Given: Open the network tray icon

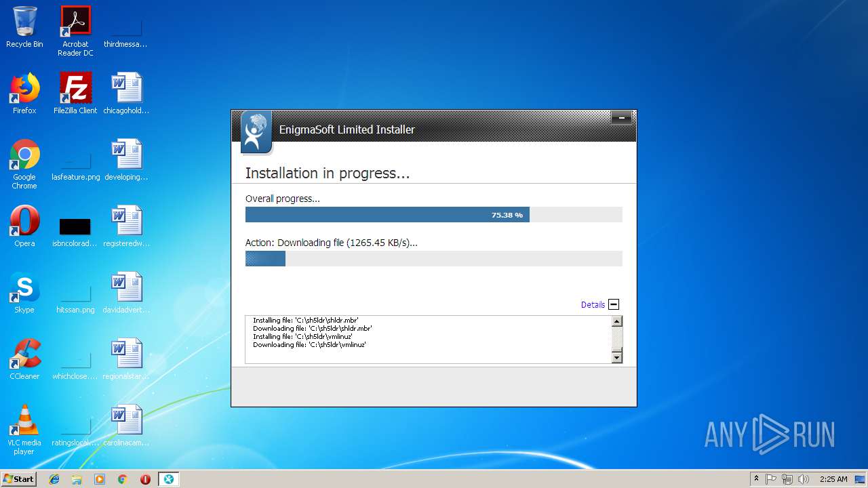Looking at the screenshot, I should click(x=787, y=479).
